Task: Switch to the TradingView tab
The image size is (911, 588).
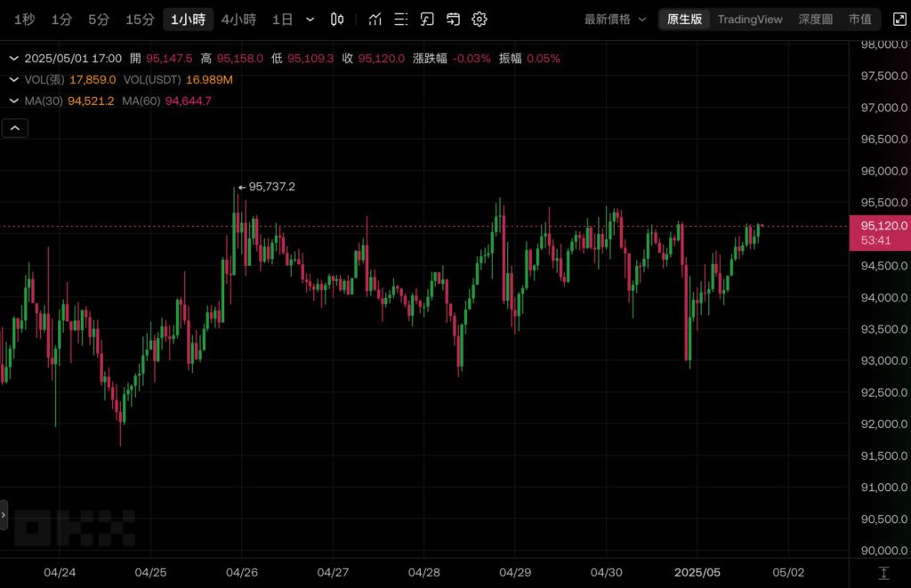Action: point(748,19)
